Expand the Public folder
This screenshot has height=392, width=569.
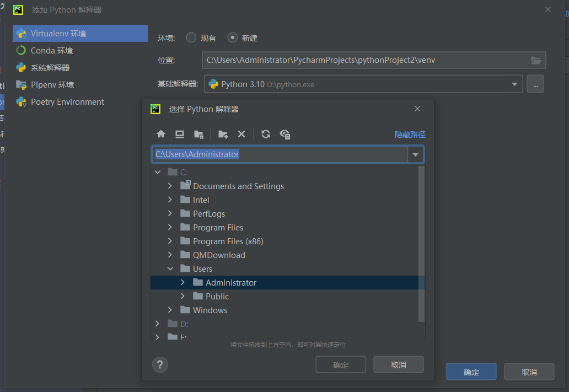pos(182,296)
